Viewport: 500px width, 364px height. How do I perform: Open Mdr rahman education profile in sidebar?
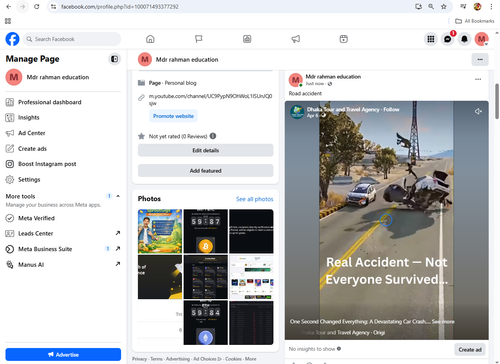click(63, 77)
